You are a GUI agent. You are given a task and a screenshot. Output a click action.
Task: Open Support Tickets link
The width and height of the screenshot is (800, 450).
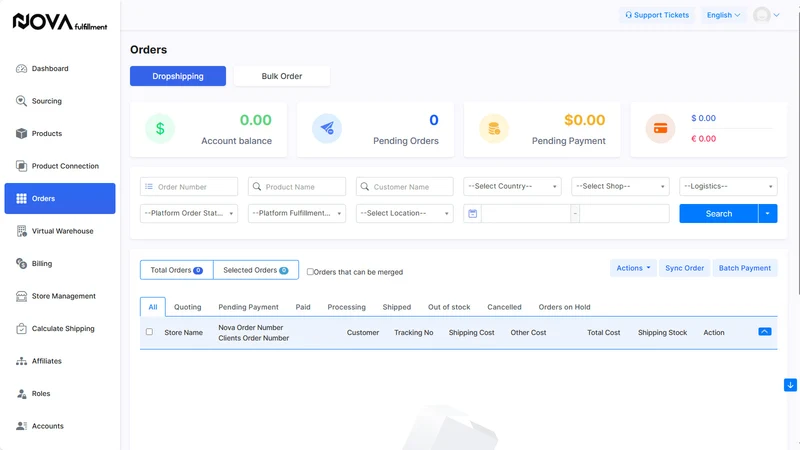(657, 15)
